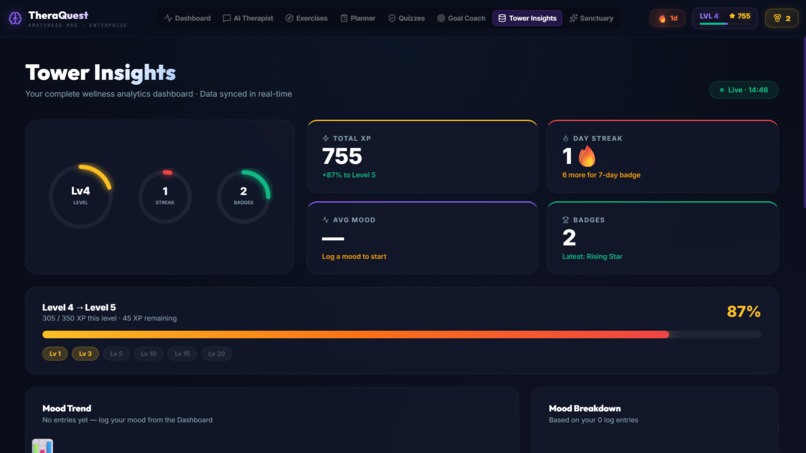Open the AI Therapist tab
Screen dimensions: 806x453
[x=248, y=18]
